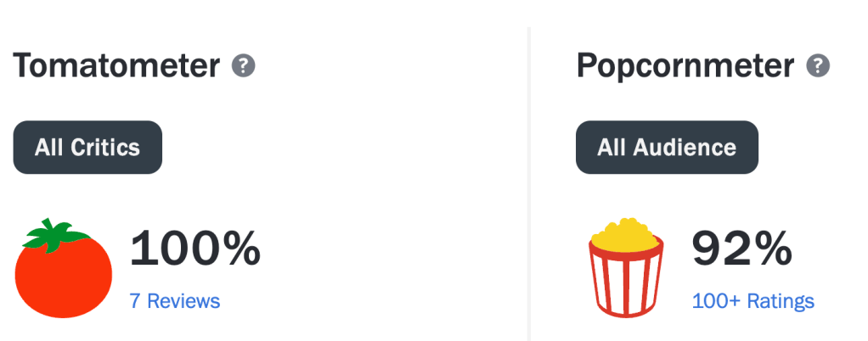Click the percent sign of the 92% score
Image resolution: width=868 pixels, height=341 pixels.
click(x=774, y=249)
